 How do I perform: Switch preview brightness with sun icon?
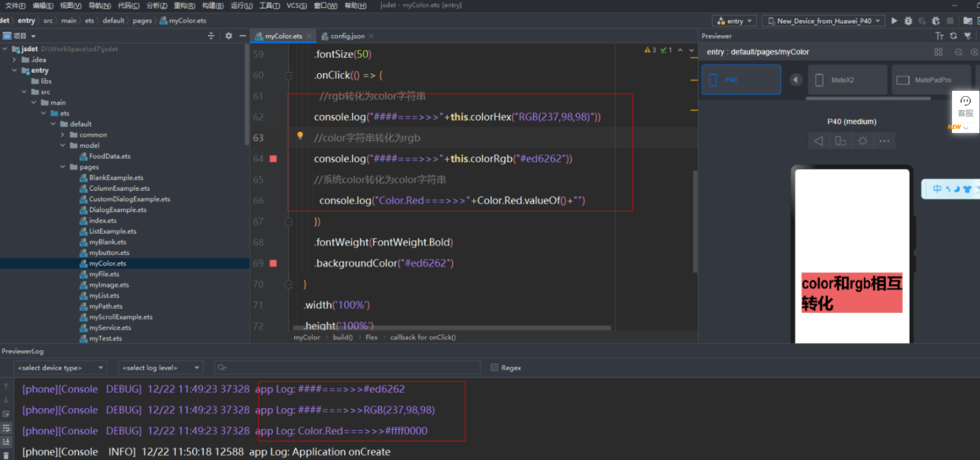coord(862,141)
